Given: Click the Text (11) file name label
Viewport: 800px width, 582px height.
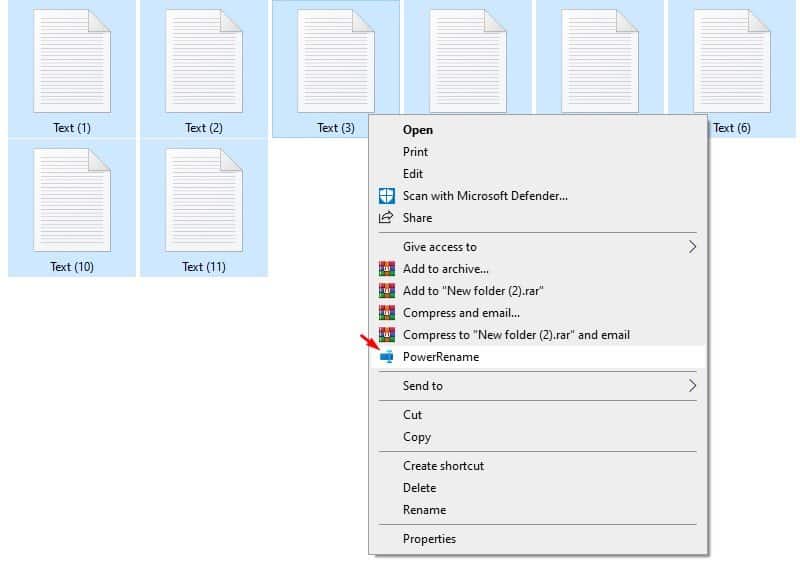Looking at the screenshot, I should tap(204, 267).
